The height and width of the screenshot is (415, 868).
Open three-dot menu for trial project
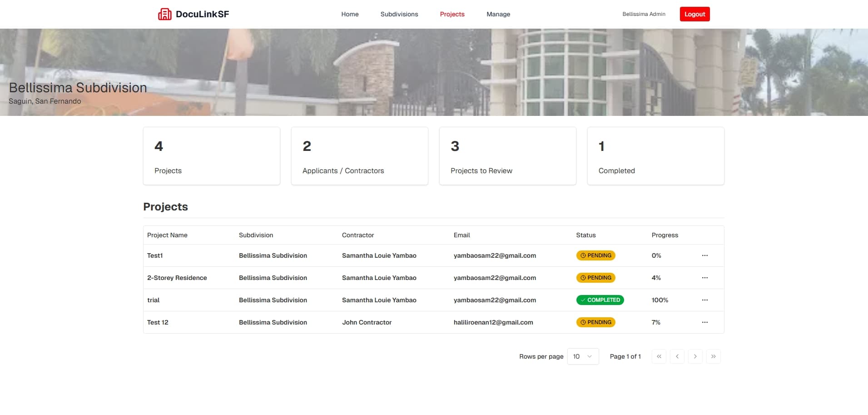pyautogui.click(x=704, y=300)
